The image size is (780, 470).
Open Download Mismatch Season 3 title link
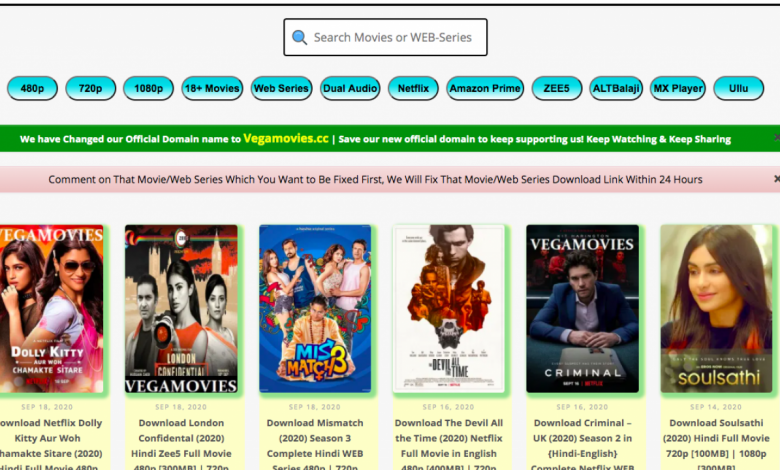315,445
